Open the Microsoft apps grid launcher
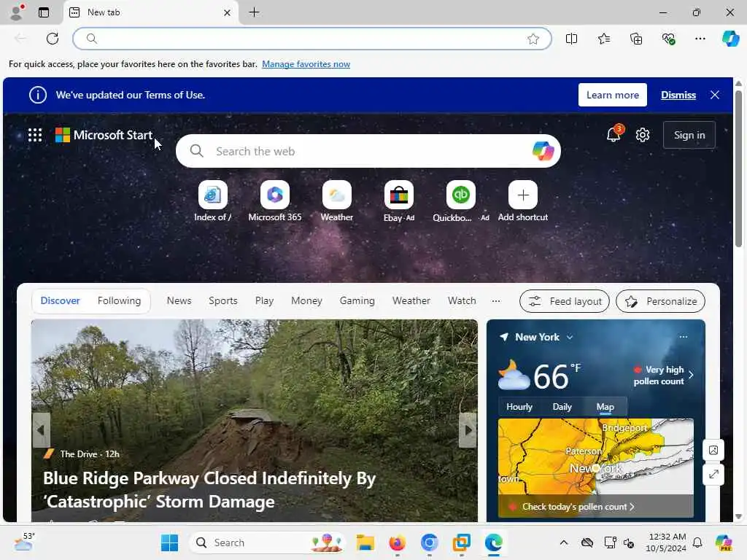Image resolution: width=747 pixels, height=560 pixels. (x=35, y=135)
